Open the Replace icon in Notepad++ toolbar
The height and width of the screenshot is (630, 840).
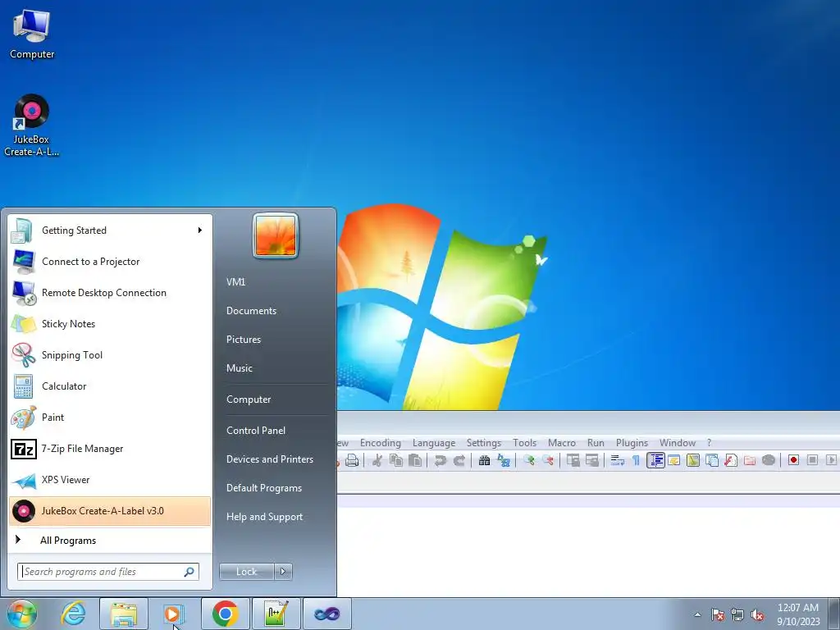coord(504,460)
